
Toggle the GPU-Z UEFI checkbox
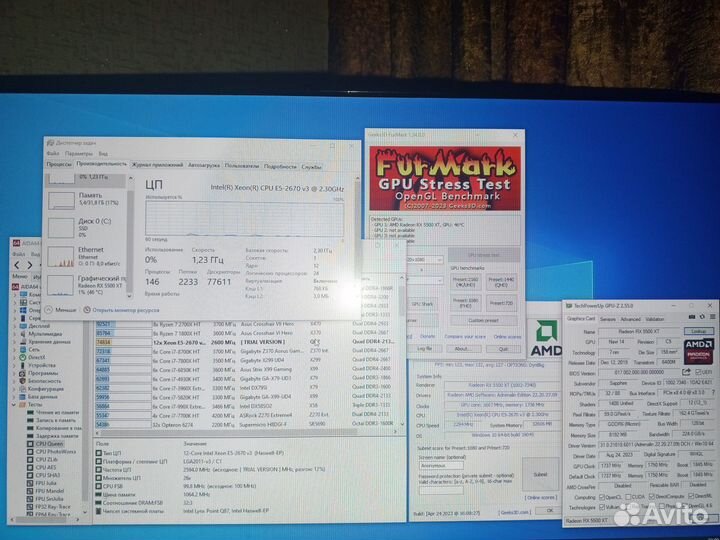coord(698,372)
